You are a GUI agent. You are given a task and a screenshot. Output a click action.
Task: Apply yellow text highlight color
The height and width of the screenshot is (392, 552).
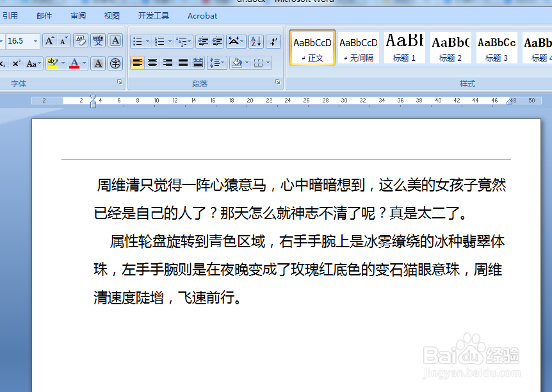coord(53,63)
